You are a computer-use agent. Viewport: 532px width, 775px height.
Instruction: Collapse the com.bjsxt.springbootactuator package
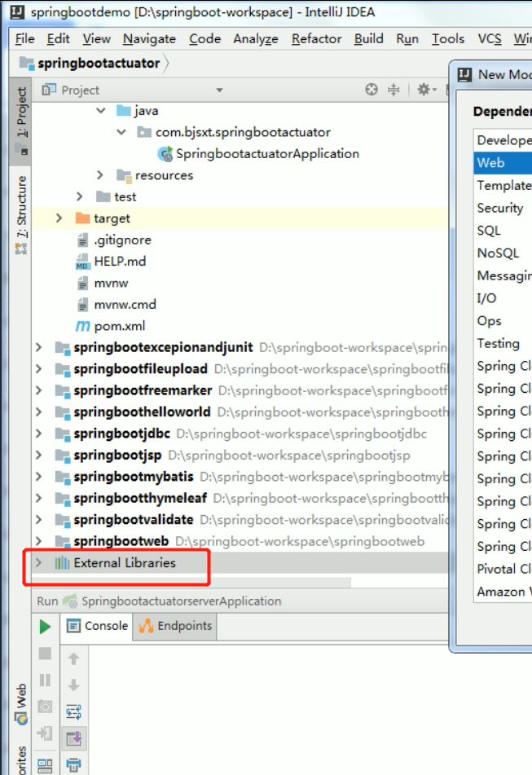click(x=121, y=132)
